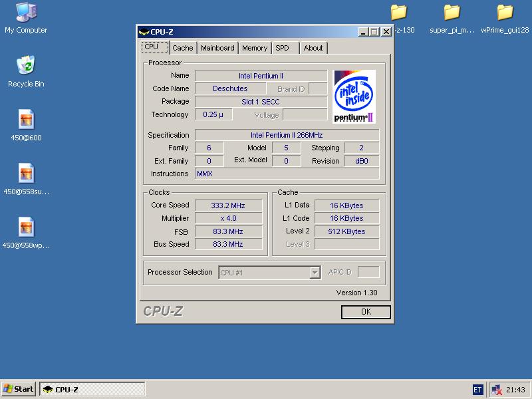532x399 pixels.
Task: Click the L1 Code value '16 KBytes'
Action: (x=346, y=219)
